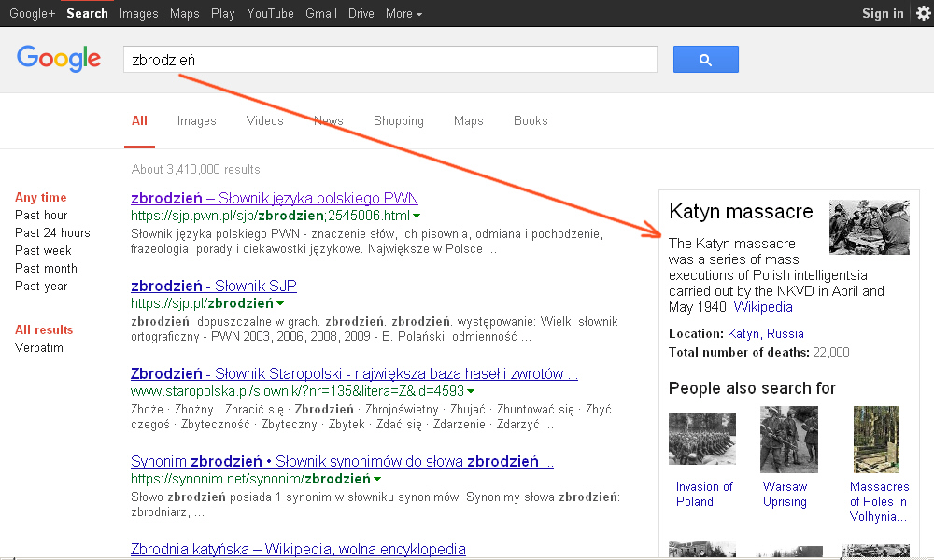This screenshot has height=560, width=934.
Task: Expand the staropolska.pl result URL dropdown arrow
Action: pyautogui.click(x=471, y=392)
